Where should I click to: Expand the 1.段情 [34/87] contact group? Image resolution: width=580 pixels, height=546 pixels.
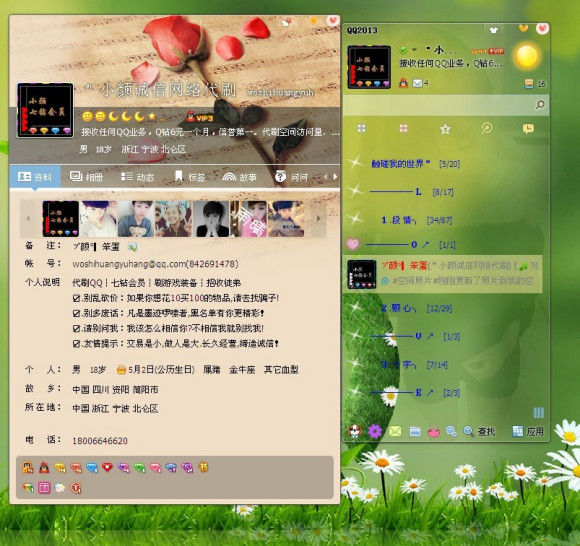point(417,220)
